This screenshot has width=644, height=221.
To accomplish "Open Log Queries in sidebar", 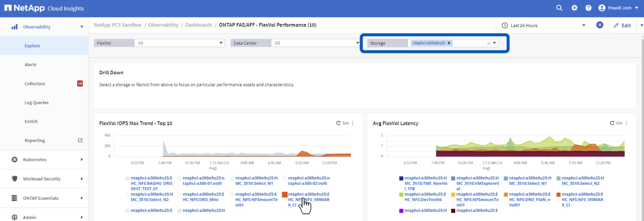I will (36, 102).
